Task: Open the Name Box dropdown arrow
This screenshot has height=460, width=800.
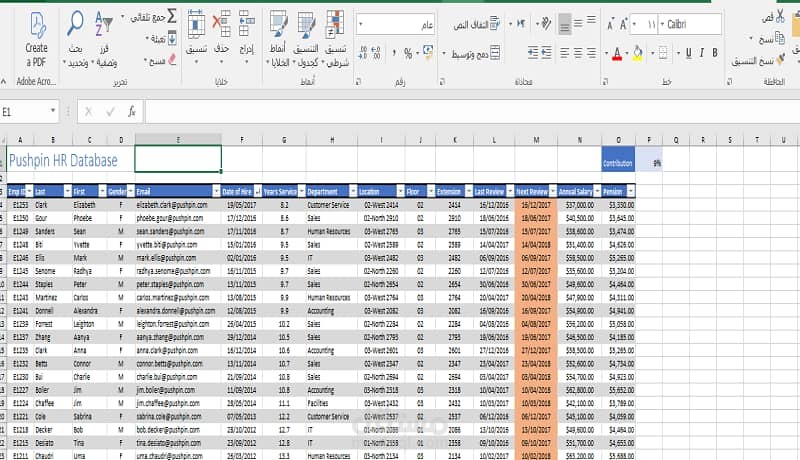Action: pos(53,111)
